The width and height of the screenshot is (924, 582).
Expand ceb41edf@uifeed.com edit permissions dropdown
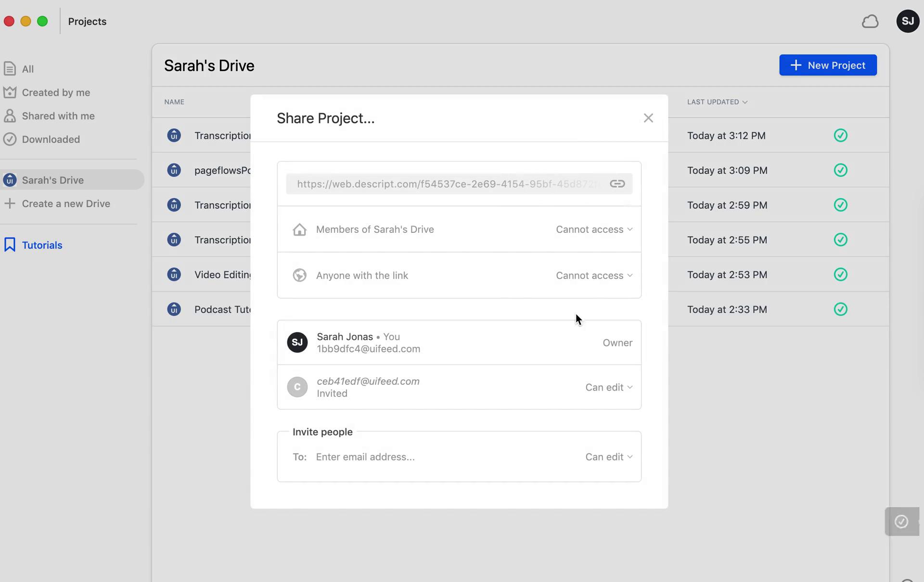point(608,386)
